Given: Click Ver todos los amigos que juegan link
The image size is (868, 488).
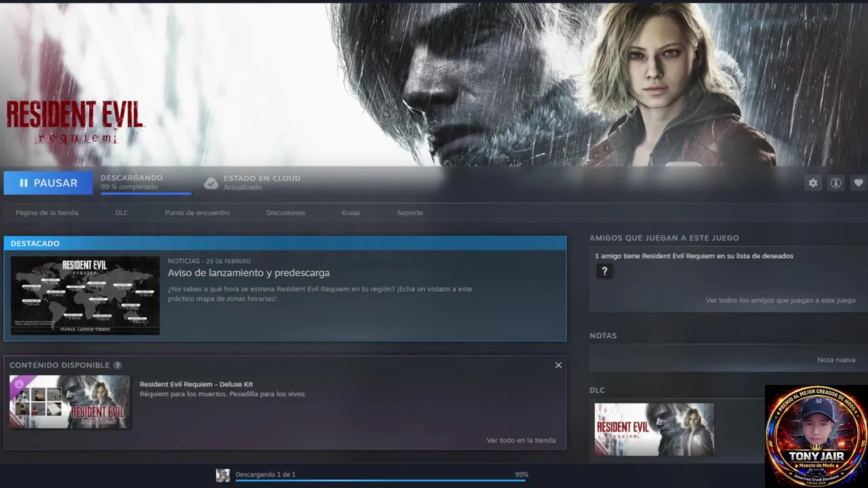Looking at the screenshot, I should point(781,300).
